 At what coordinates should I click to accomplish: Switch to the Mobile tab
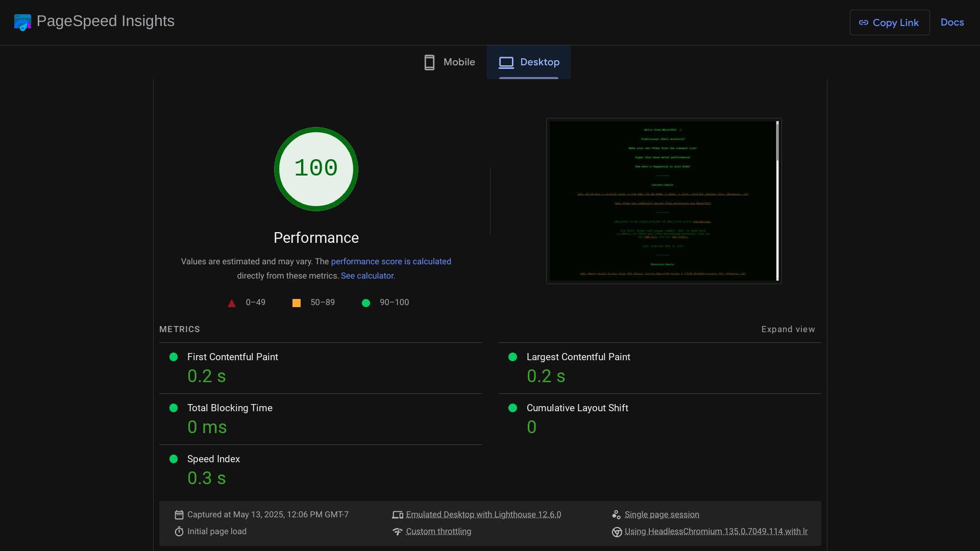point(449,62)
